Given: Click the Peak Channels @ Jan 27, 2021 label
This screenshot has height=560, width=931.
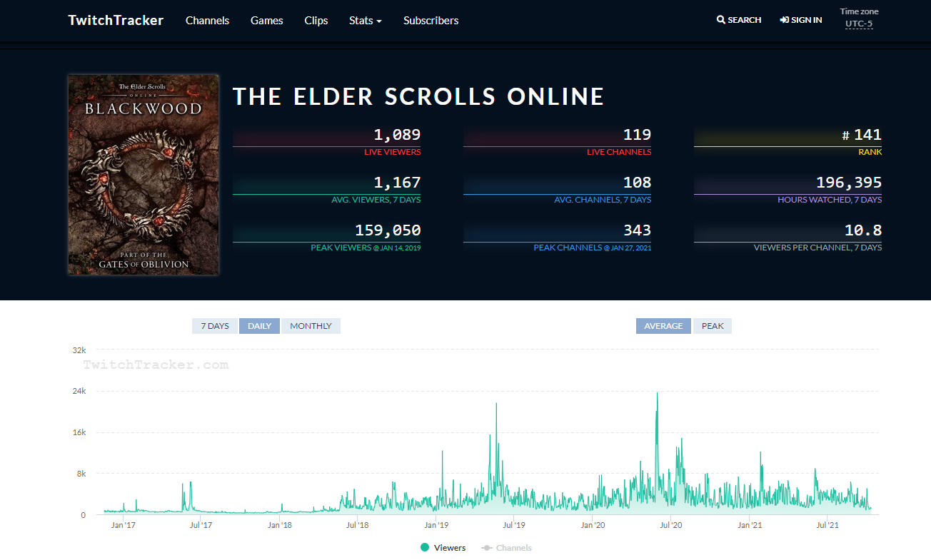Looking at the screenshot, I should pos(593,248).
